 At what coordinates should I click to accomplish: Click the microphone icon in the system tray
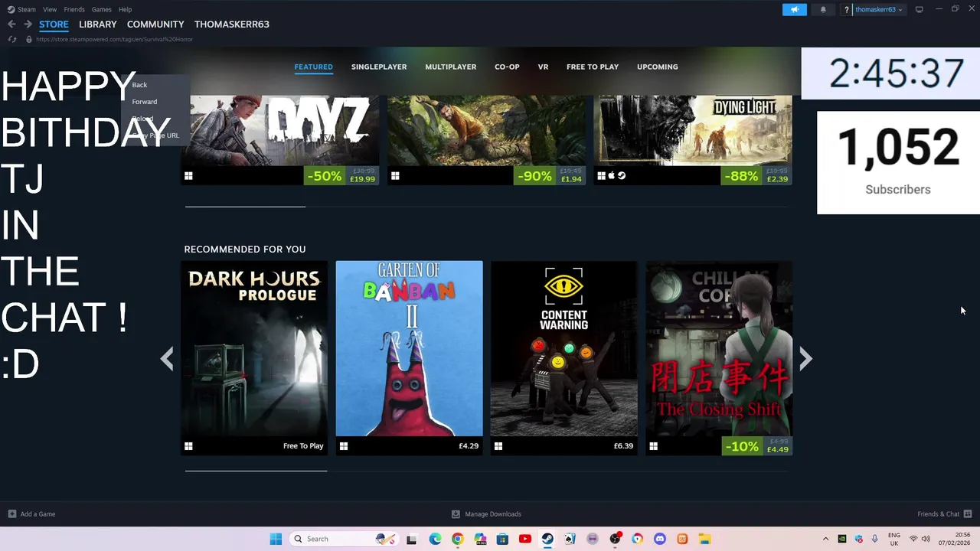tap(874, 539)
